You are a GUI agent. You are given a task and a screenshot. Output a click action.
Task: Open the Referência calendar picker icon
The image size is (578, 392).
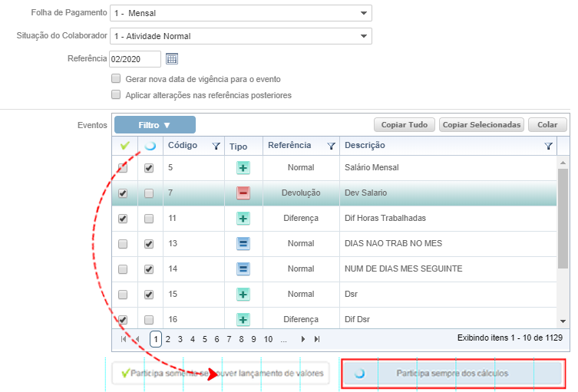[172, 59]
